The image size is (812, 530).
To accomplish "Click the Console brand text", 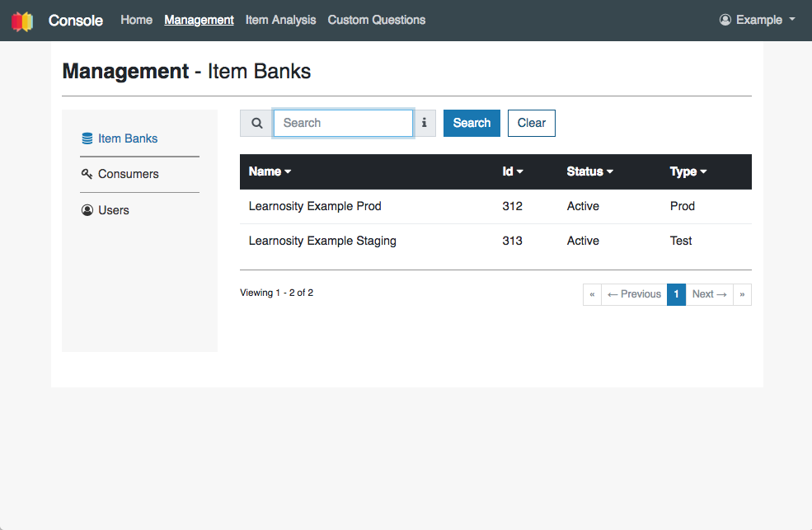I will click(76, 21).
